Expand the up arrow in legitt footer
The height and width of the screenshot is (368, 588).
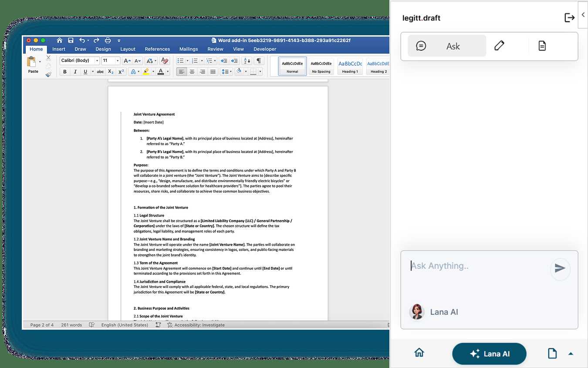click(x=571, y=354)
